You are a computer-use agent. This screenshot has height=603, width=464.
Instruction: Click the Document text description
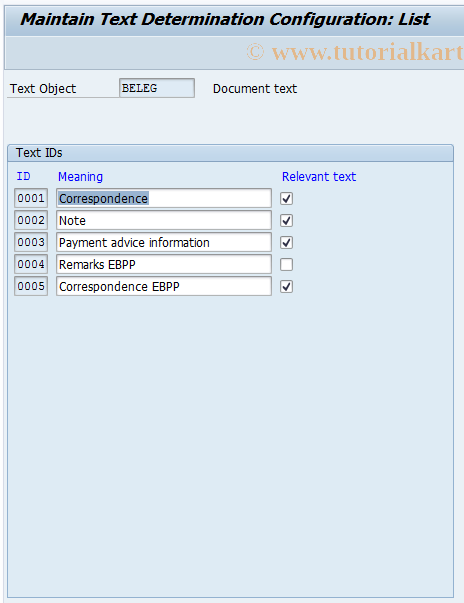click(255, 89)
